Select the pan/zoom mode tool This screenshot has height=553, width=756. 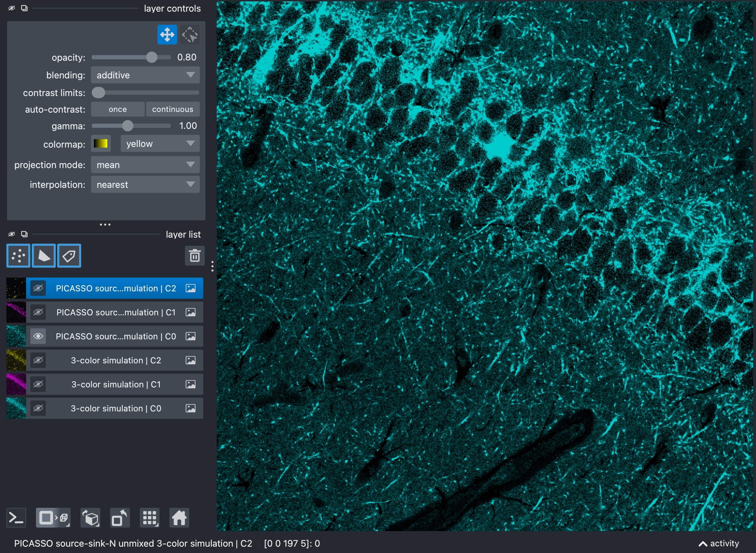[x=167, y=35]
